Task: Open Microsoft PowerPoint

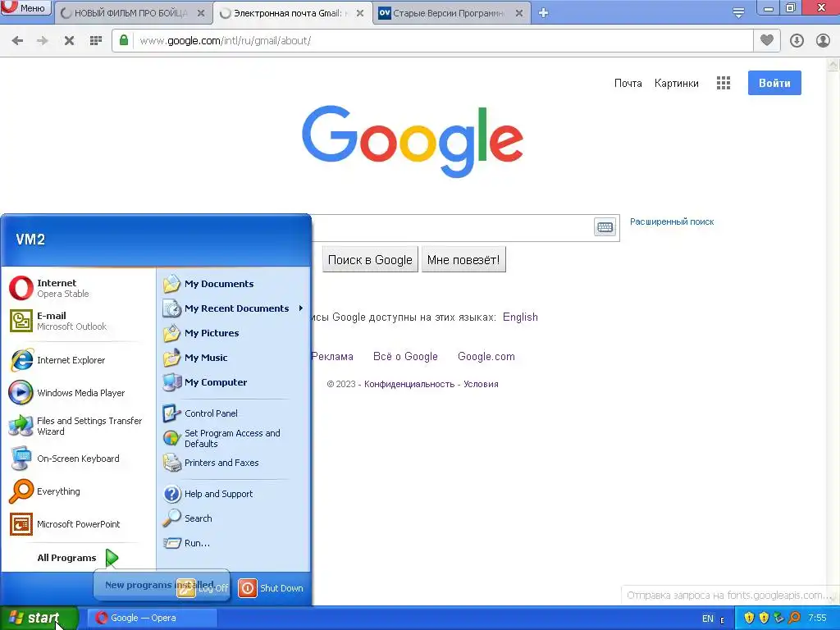Action: pyautogui.click(x=78, y=524)
